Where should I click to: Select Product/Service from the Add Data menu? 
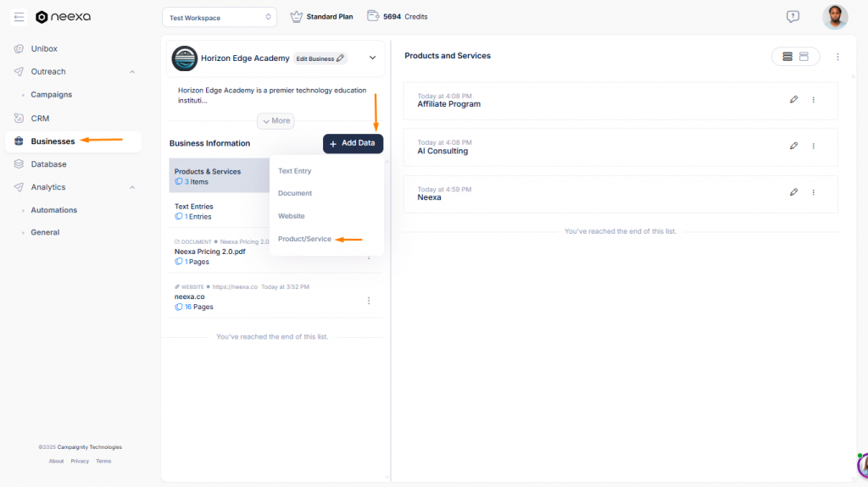point(304,239)
